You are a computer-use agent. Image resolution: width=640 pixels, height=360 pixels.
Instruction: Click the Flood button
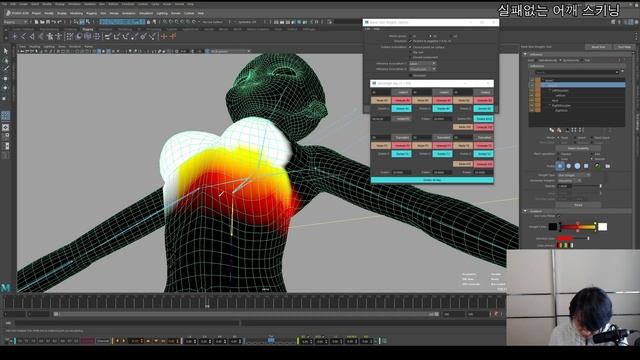[x=578, y=205]
